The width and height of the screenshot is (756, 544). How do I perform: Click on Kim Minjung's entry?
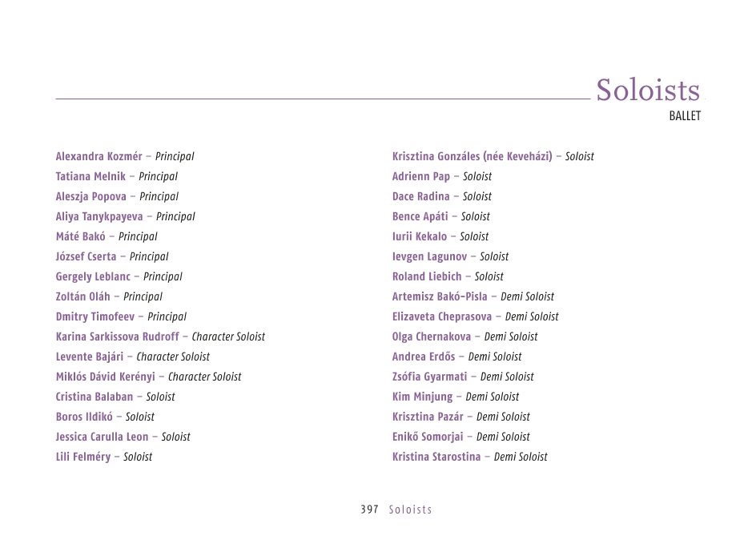tap(422, 397)
